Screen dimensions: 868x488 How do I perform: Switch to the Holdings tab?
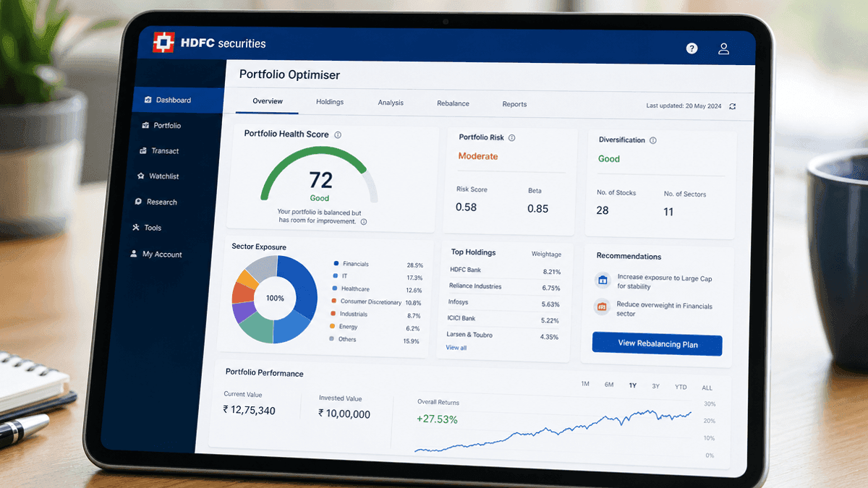330,102
